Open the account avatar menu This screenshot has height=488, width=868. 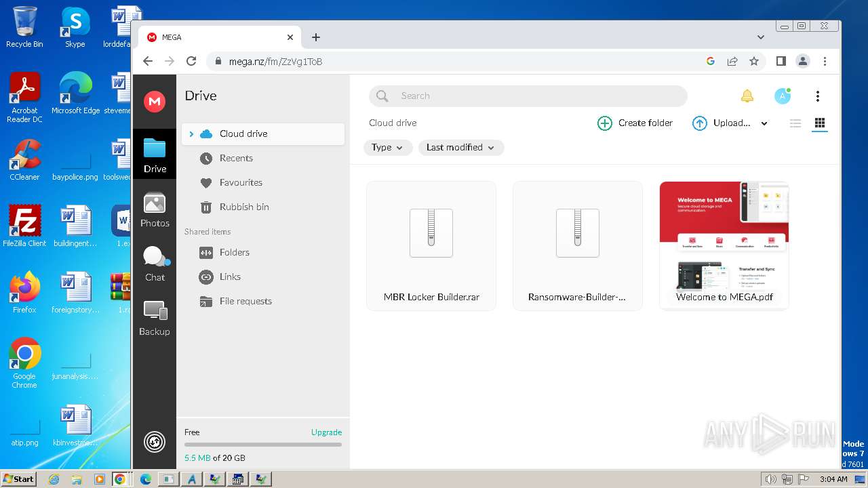click(783, 96)
